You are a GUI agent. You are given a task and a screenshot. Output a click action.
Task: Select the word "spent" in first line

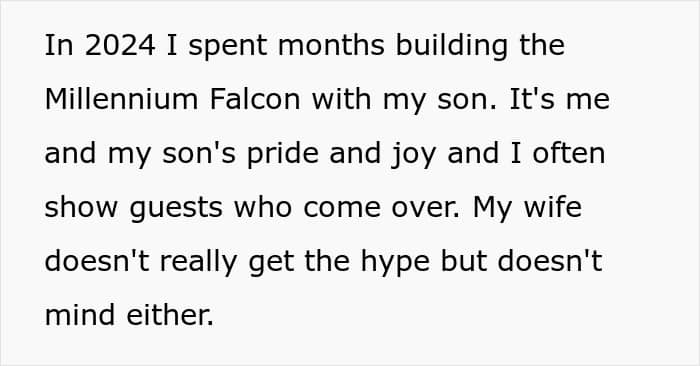tap(228, 48)
